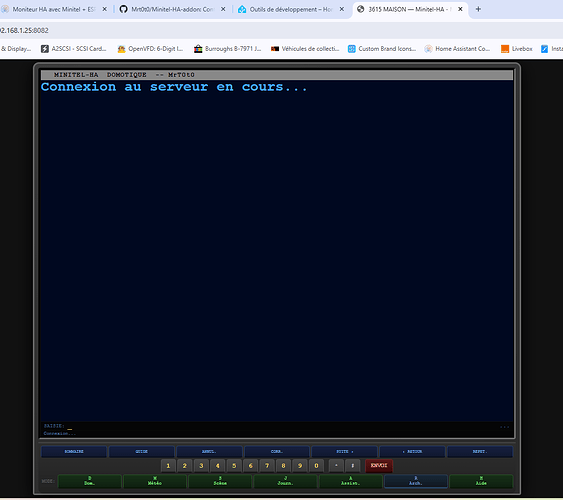Select the Aide mode button
The image size is (563, 500).
point(481,481)
